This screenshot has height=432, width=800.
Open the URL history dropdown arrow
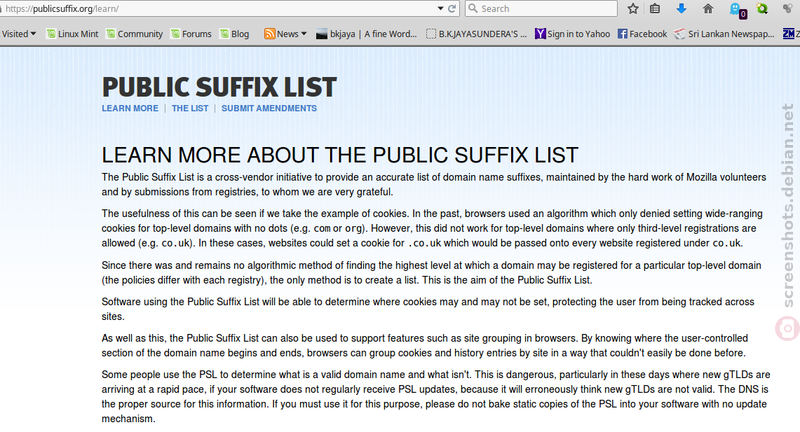pos(440,9)
